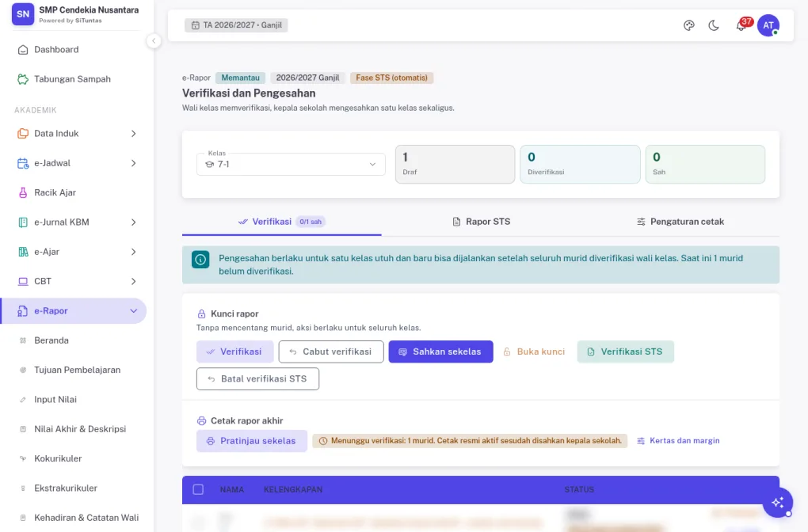Open the Tabungan Sampah recycle menu
Viewport: 808px width, 532px height.
73,79
